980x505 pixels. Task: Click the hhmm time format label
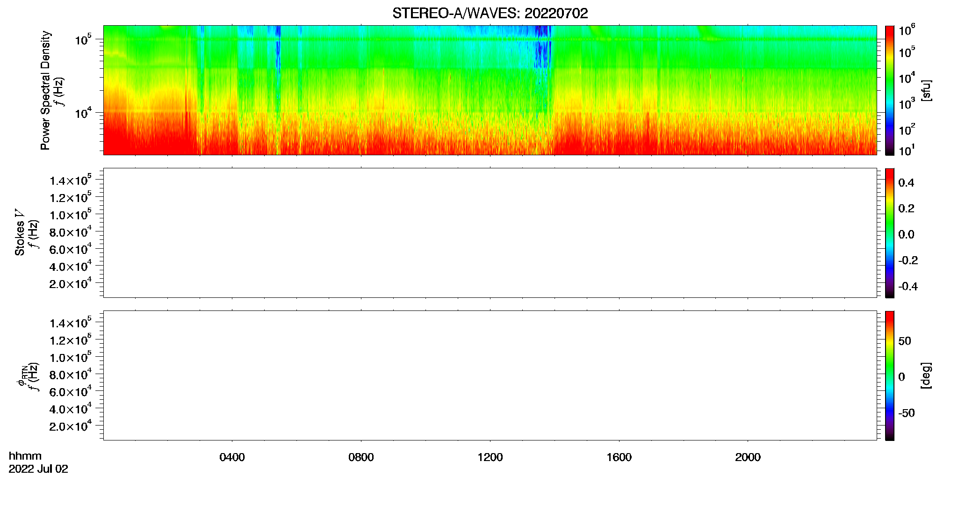[x=25, y=456]
